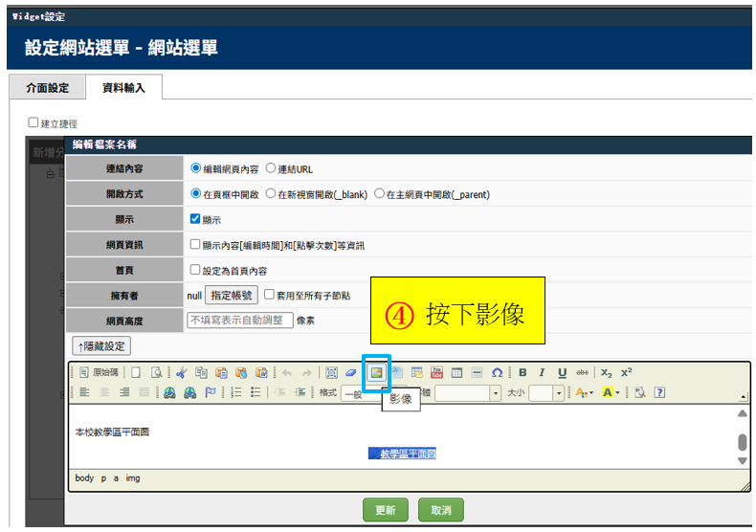
Task: Switch to the 介面設定 tab
Action: [48, 87]
